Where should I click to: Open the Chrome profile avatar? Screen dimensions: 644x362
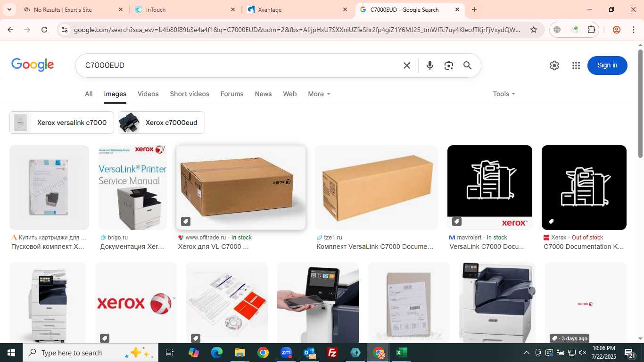(616, 30)
